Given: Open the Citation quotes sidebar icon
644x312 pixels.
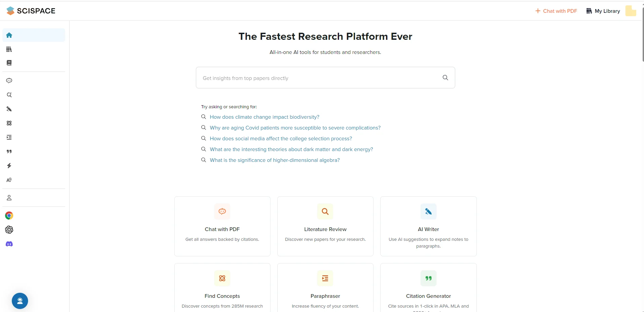Looking at the screenshot, I should (9, 151).
